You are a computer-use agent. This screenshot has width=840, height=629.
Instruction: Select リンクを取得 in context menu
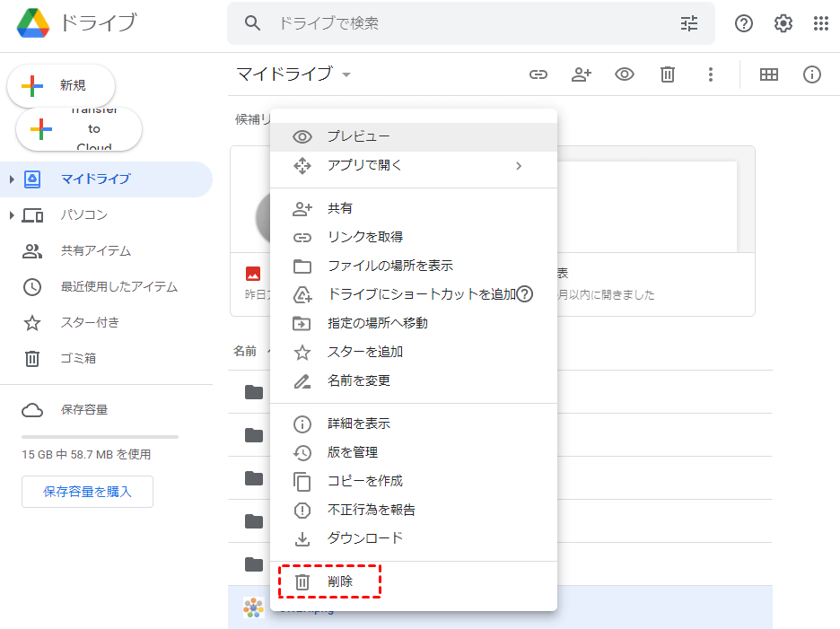coord(414,237)
